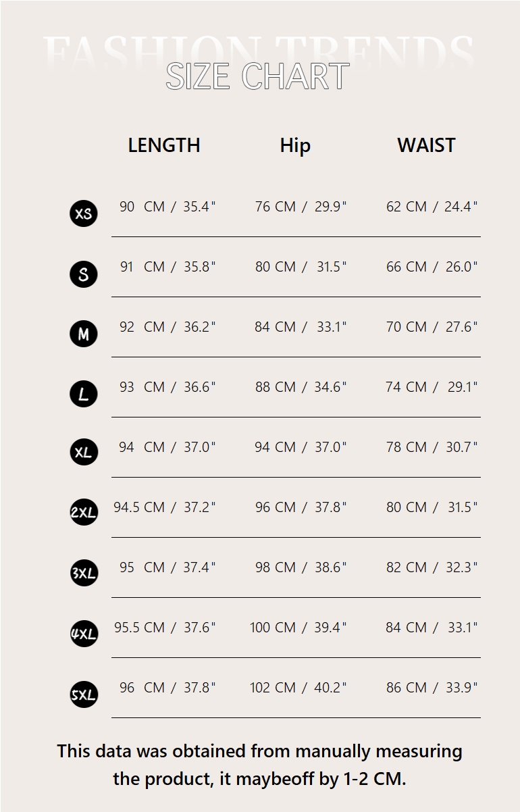The width and height of the screenshot is (520, 812).
Task: Select the XS length value 90 CM
Action: 142,207
